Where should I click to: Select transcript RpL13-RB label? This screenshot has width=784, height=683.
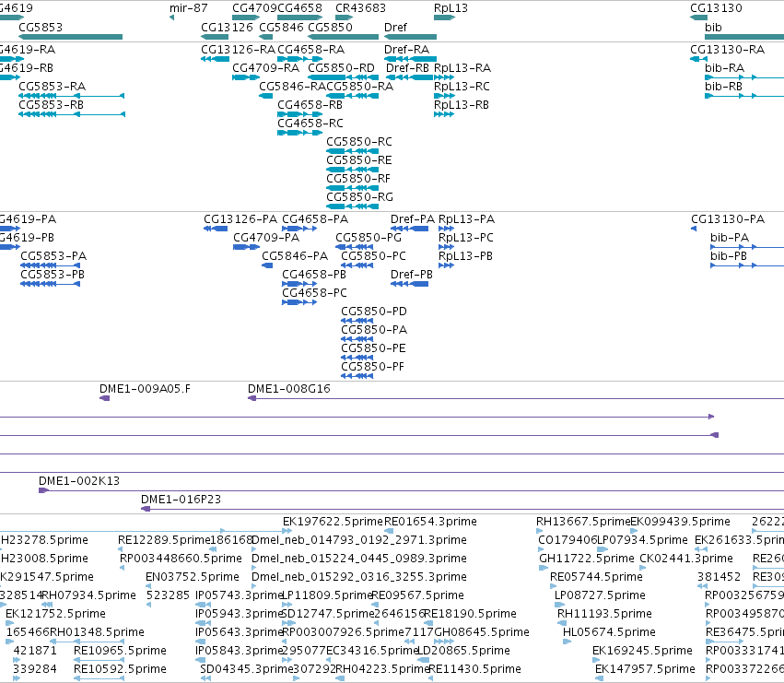click(x=461, y=105)
